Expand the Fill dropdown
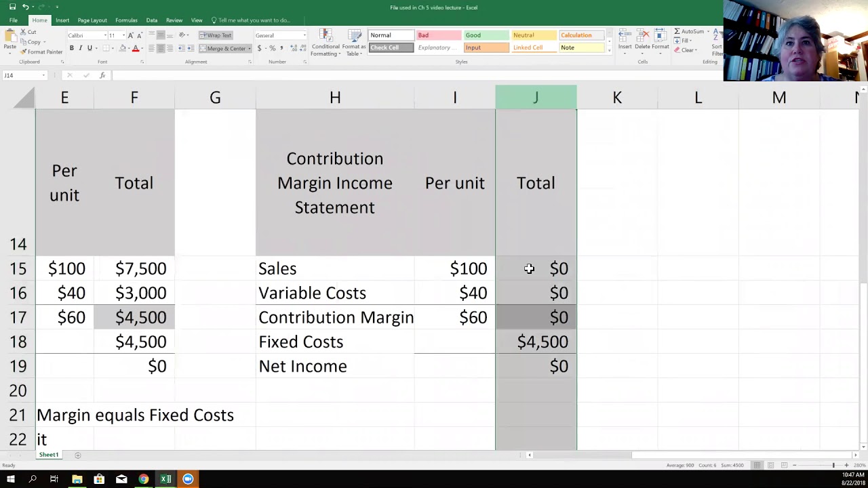Screen dimensions: 868x488 click(690, 41)
